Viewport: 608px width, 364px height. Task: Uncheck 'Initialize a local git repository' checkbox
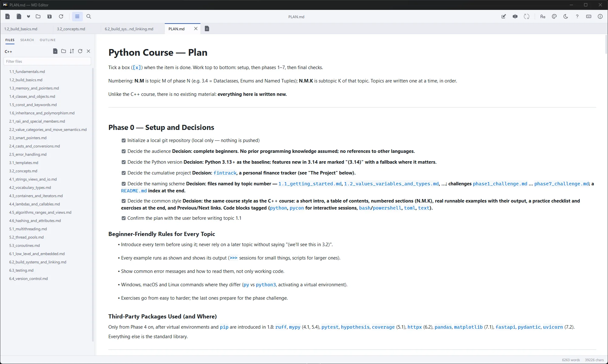tap(124, 140)
